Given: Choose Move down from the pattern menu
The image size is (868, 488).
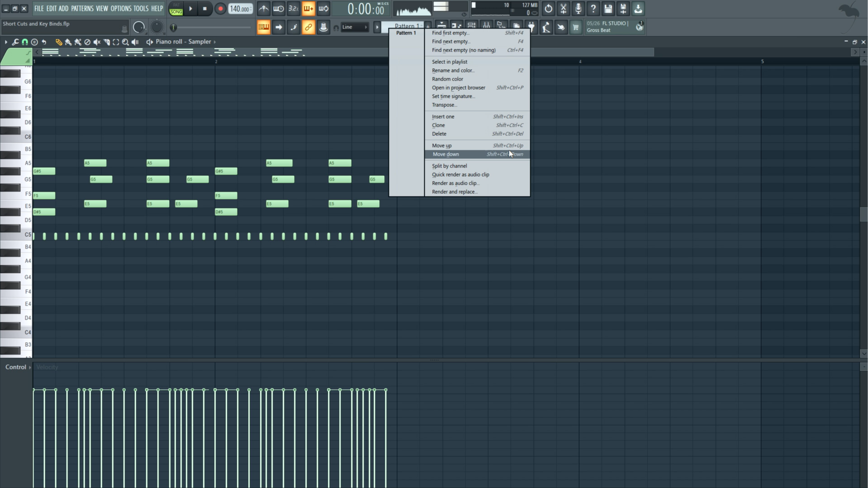Looking at the screenshot, I should click(446, 154).
